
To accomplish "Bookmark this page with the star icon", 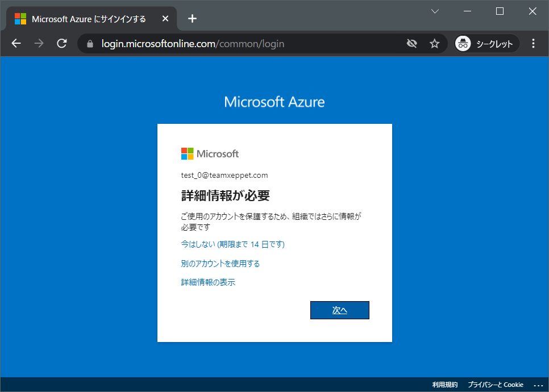I will [x=435, y=43].
